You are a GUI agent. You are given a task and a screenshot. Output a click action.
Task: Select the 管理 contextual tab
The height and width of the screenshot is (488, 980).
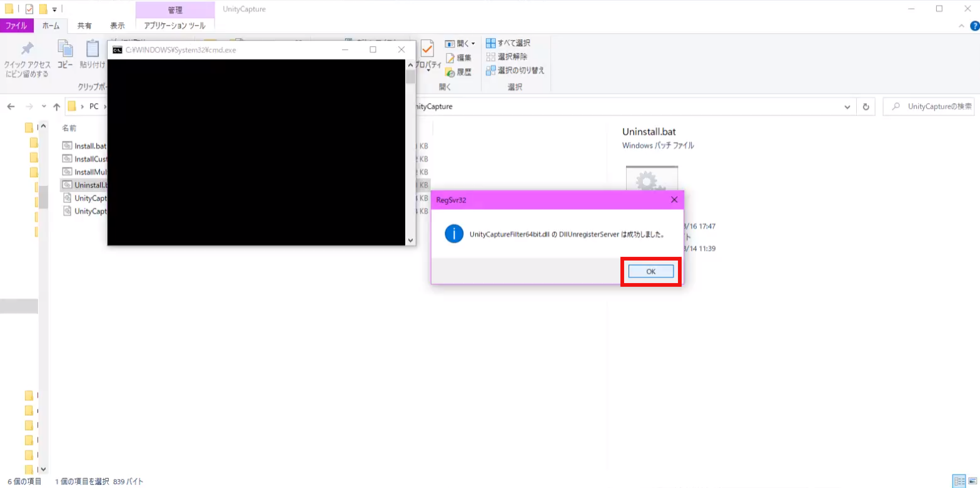175,9
